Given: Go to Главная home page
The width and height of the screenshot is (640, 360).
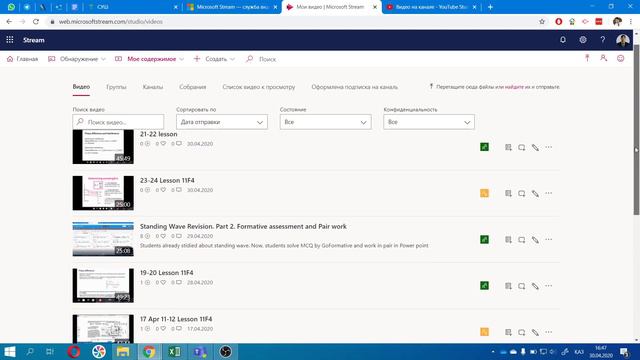Looking at the screenshot, I should [x=22, y=59].
